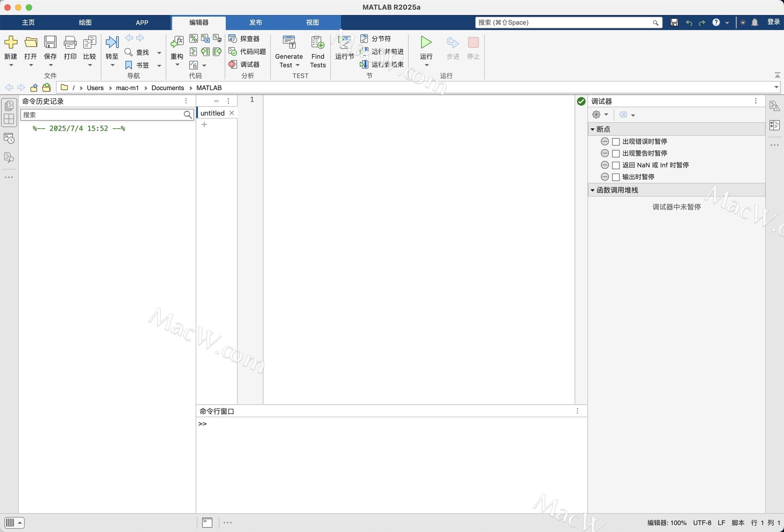Click the Generate Test icon
The width and height of the screenshot is (784, 532).
(289, 42)
